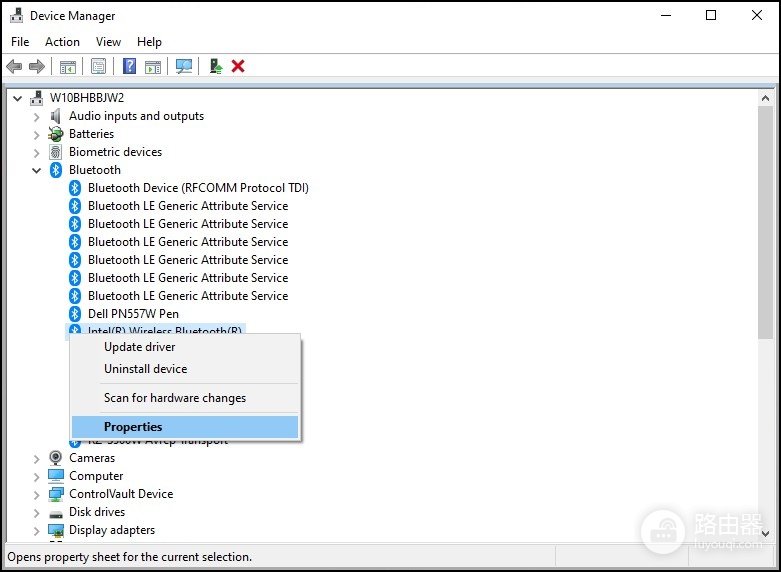Click the Batteries category icon
The height and width of the screenshot is (572, 781).
pos(56,134)
